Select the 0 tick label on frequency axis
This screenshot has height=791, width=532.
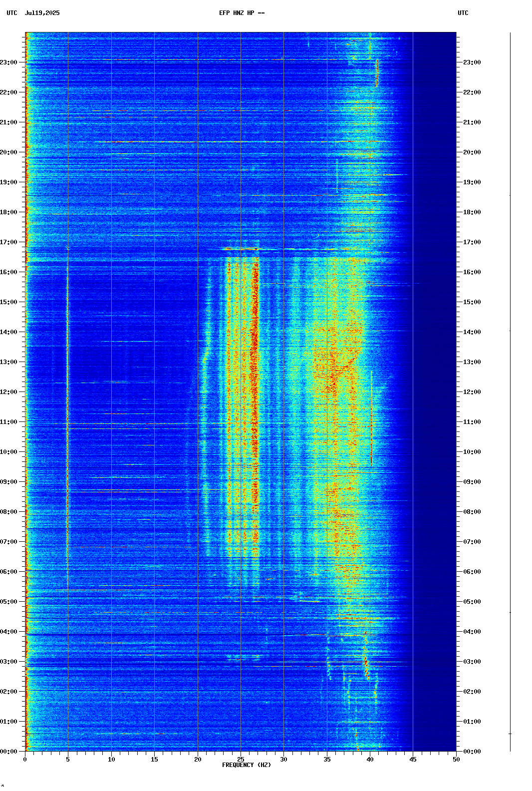click(25, 760)
